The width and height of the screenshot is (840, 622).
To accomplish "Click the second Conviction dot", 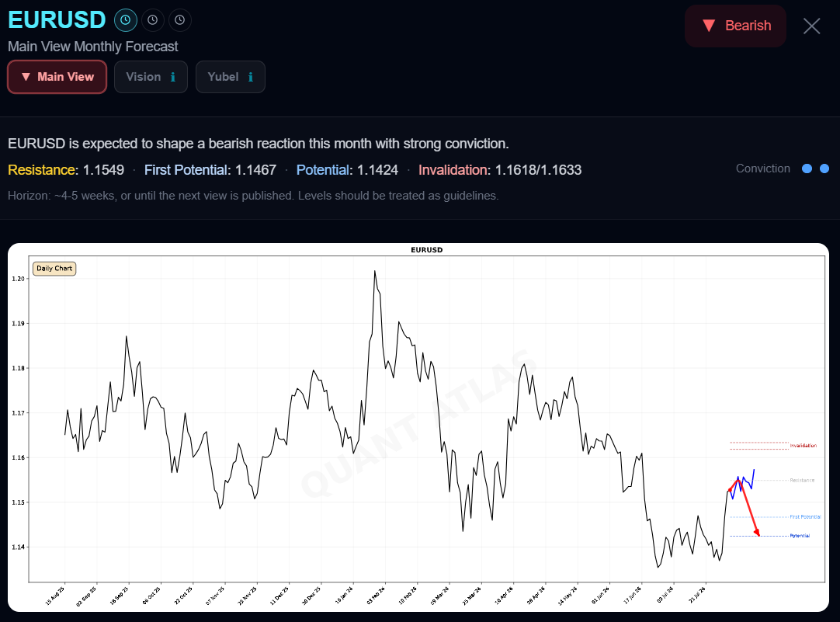I will click(x=824, y=169).
